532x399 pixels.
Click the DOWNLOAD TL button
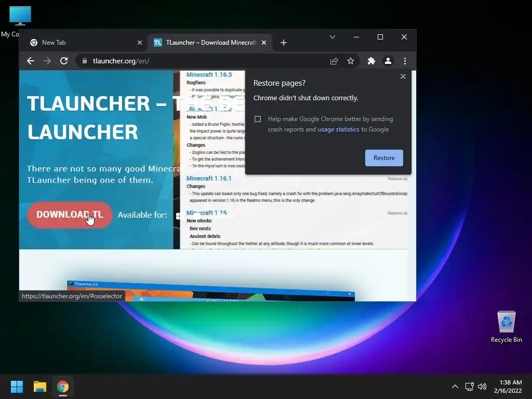point(70,215)
